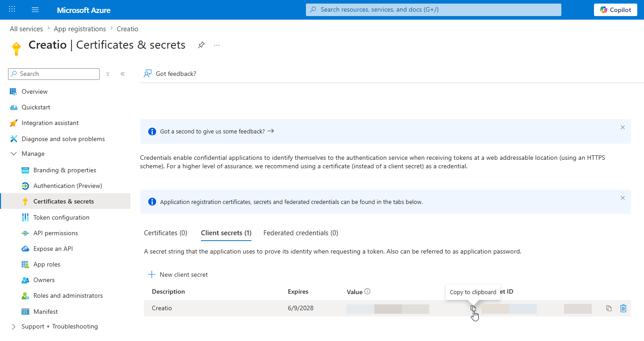Click the Creatio breadcrumb
Viewport: 644px width, 341px height.
point(128,29)
